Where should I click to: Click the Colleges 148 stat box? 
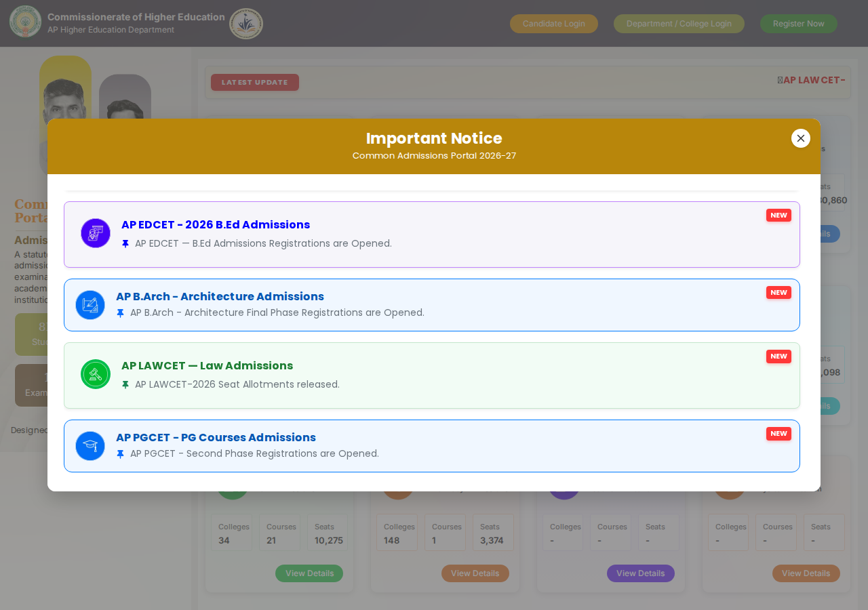pyautogui.click(x=397, y=533)
